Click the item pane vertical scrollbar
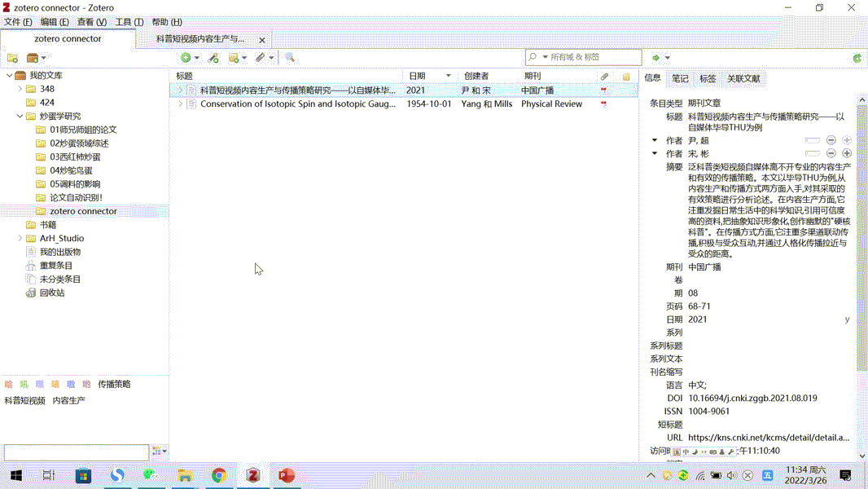Screen dimensions: 868x489 (861, 238)
